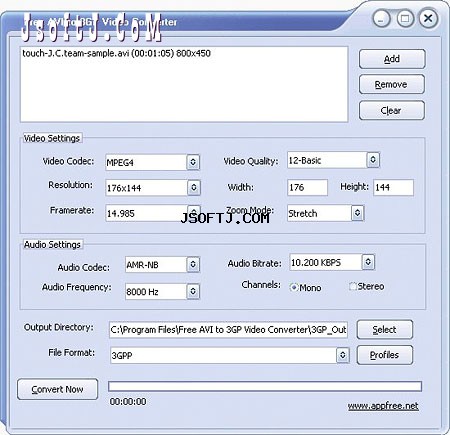This screenshot has width=450, height=435.
Task: Open the Resolution dropdown arrow
Action: [194, 188]
